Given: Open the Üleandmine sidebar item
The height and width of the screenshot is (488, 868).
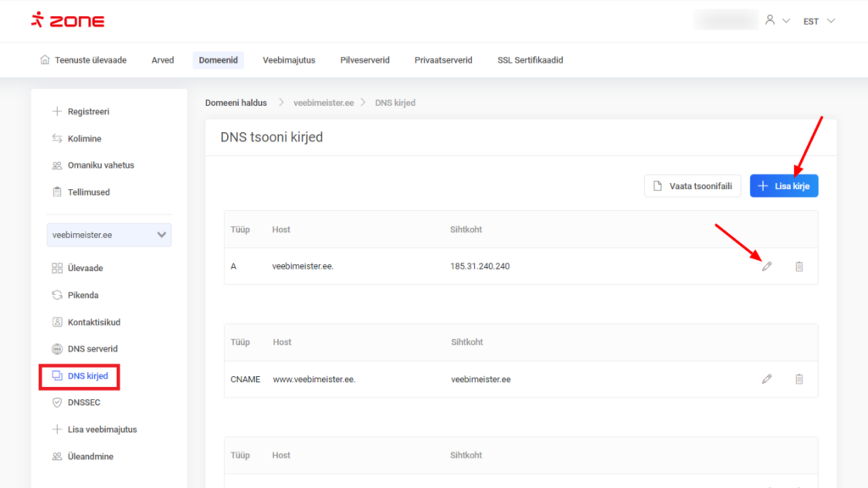Looking at the screenshot, I should [90, 457].
